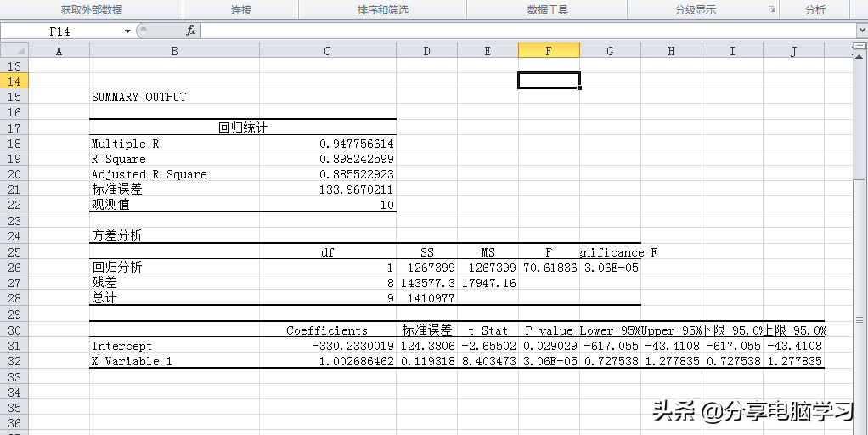Click the 获取外部数据 ribbon group label
The height and width of the screenshot is (435, 868).
92,10
